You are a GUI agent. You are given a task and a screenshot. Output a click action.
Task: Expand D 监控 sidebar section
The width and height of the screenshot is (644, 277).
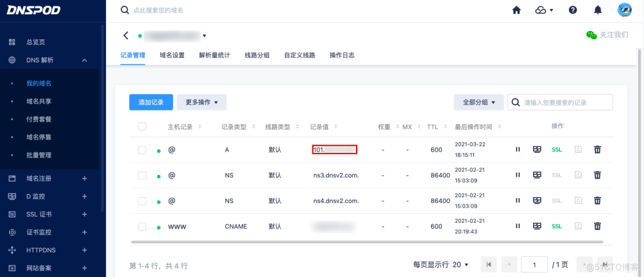pyautogui.click(x=84, y=196)
